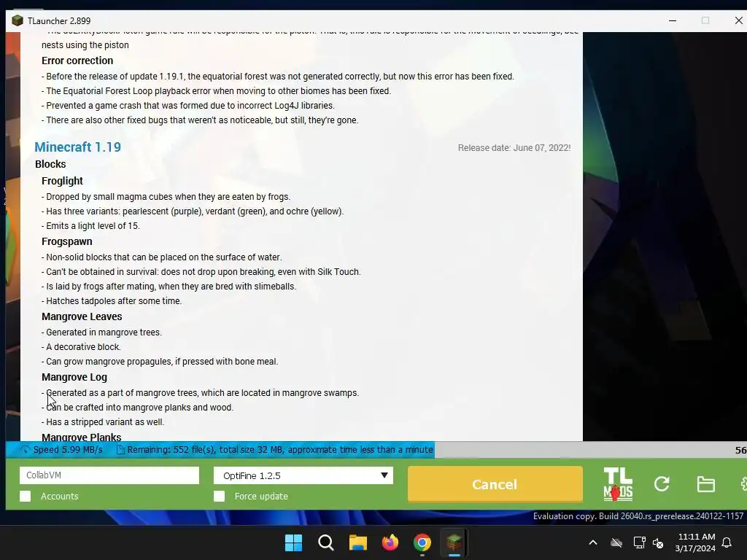
Task: Click 'Non-solid blocks' Frogspawn line
Action: coord(161,257)
